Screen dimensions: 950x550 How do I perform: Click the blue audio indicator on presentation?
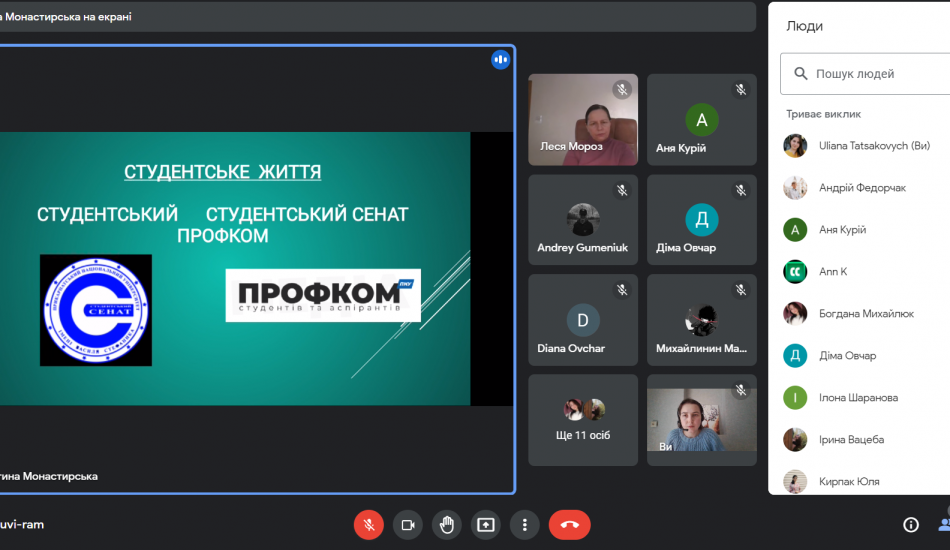coord(500,60)
